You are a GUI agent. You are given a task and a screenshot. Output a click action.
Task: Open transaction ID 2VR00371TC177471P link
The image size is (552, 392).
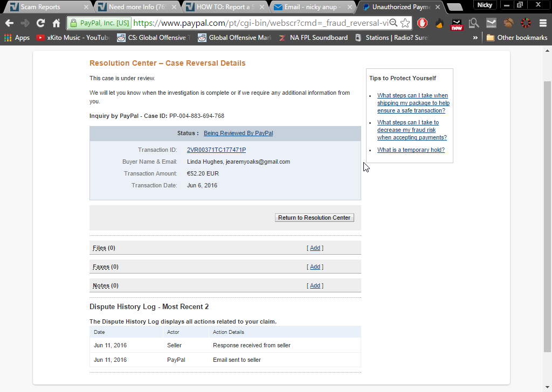click(x=216, y=150)
